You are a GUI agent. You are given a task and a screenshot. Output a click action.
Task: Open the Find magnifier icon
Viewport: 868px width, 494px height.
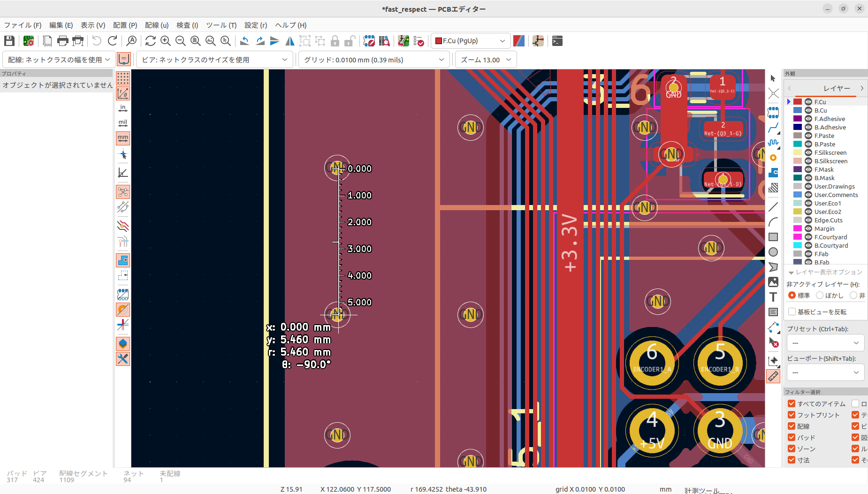[x=132, y=41]
